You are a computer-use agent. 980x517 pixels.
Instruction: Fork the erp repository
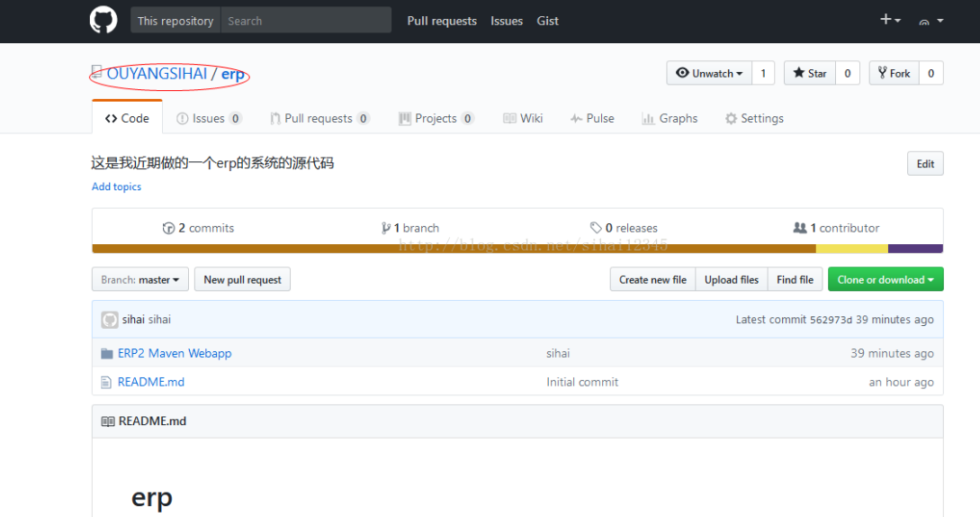pyautogui.click(x=894, y=73)
